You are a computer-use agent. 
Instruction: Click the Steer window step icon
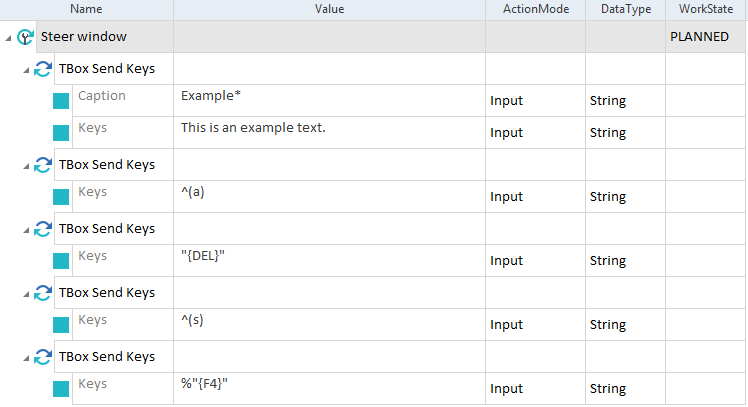[26, 37]
